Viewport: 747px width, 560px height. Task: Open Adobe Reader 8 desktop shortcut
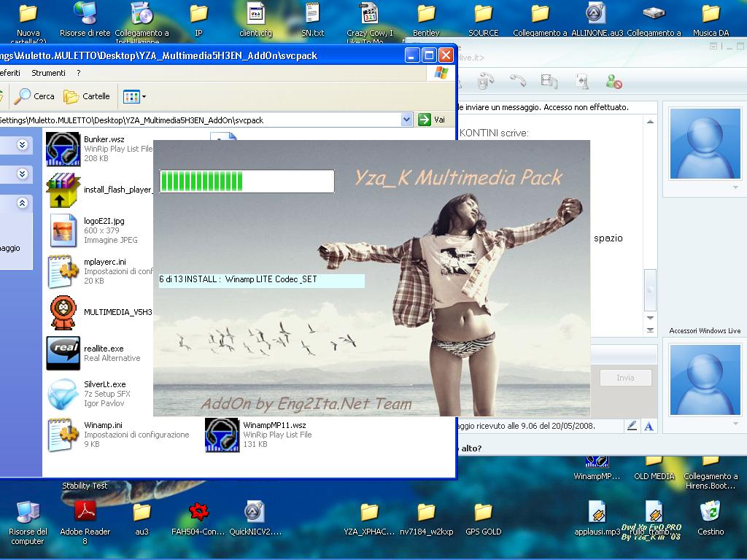click(85, 512)
